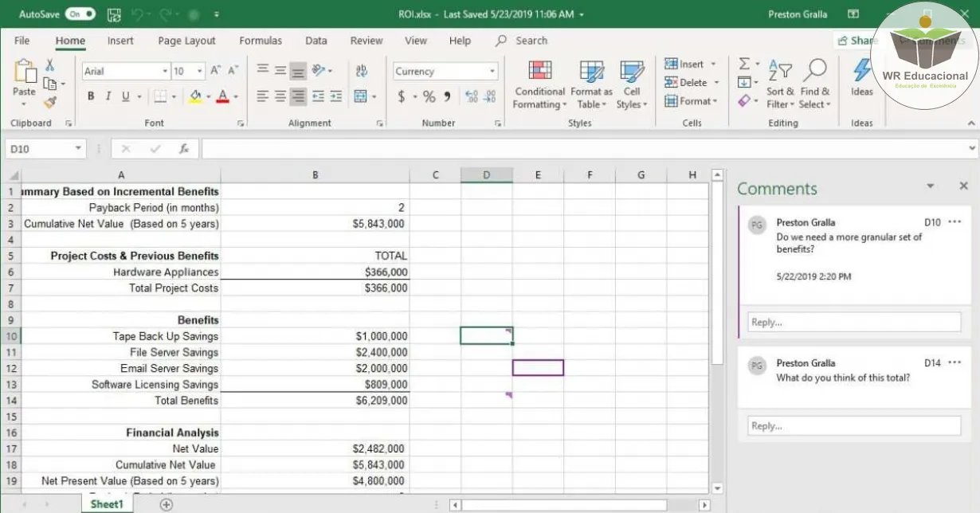980x513 pixels.
Task: Click the Format Painter brush icon
Action: [x=50, y=103]
